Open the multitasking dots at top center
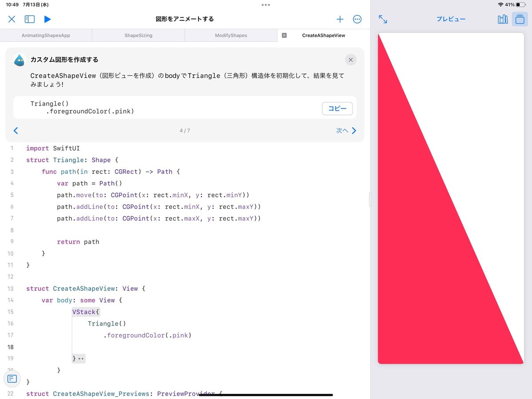The width and height of the screenshot is (532, 399). point(266,5)
